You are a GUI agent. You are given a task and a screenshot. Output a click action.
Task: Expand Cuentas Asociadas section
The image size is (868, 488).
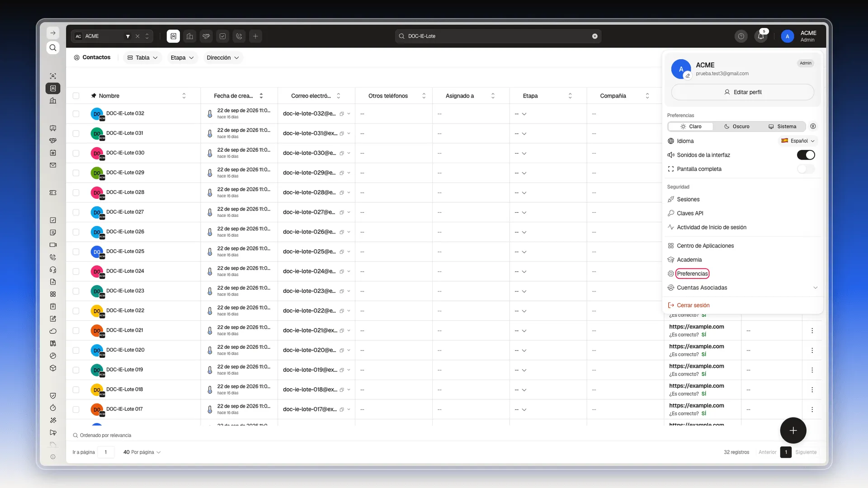tap(743, 288)
